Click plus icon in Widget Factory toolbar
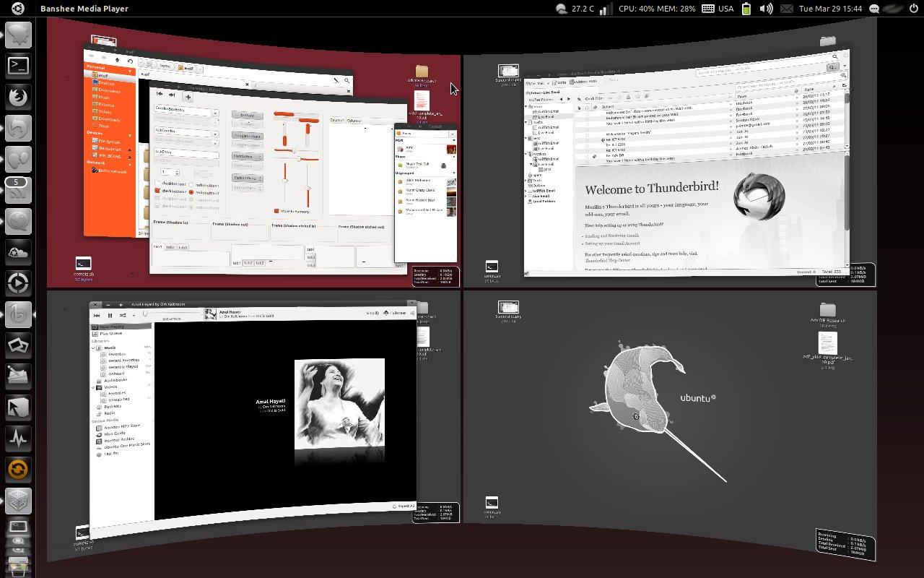 tap(188, 97)
